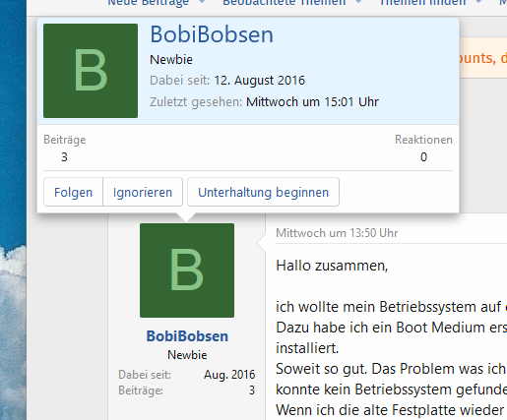This screenshot has height=420, width=507.
Task: Click the Hallo zusammen post text
Action: [x=332, y=266]
